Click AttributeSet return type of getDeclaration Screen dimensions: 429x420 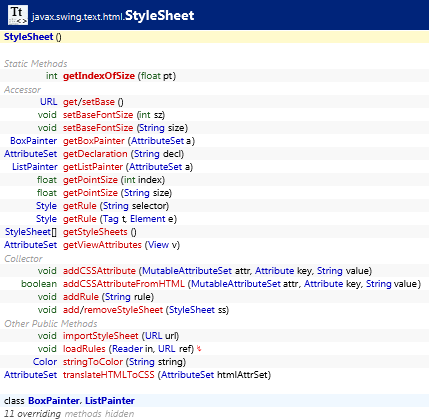pos(31,154)
